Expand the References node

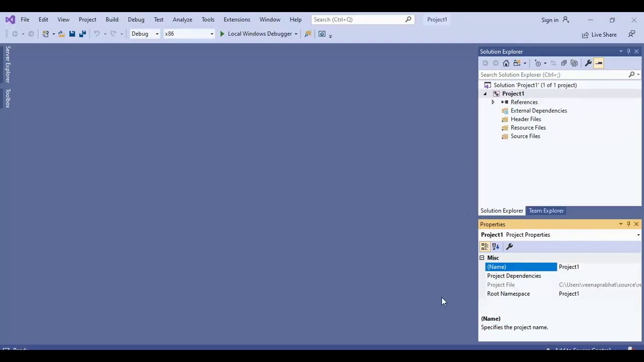coord(493,102)
